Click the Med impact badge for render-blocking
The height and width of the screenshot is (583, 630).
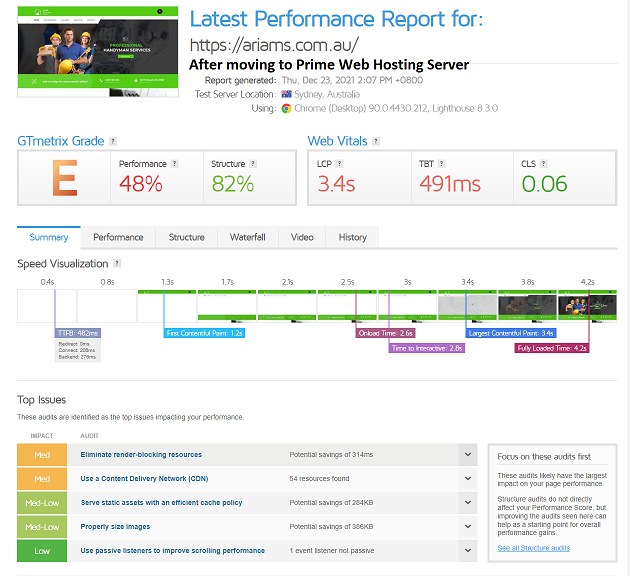click(x=42, y=455)
